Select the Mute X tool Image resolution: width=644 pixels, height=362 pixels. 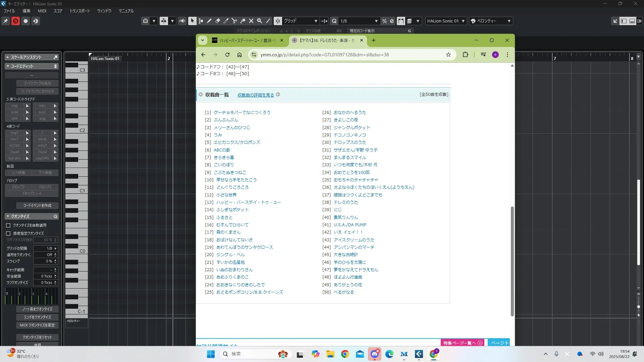click(x=251, y=21)
